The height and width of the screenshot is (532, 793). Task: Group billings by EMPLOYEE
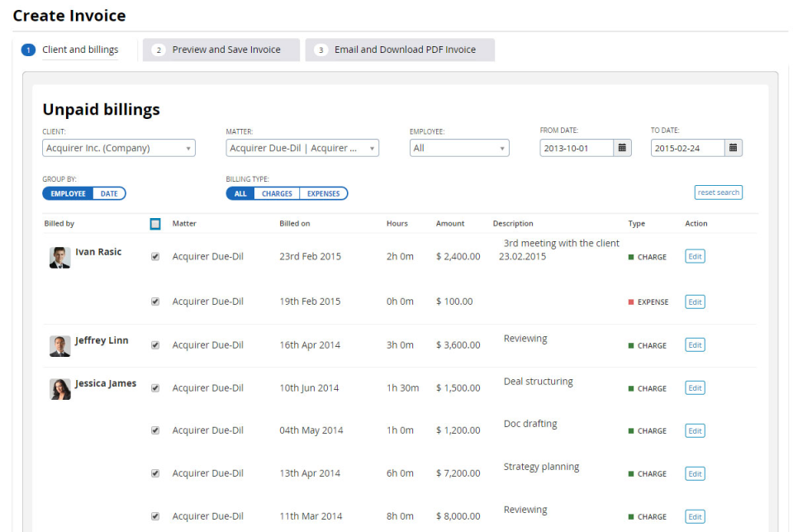[67, 193]
